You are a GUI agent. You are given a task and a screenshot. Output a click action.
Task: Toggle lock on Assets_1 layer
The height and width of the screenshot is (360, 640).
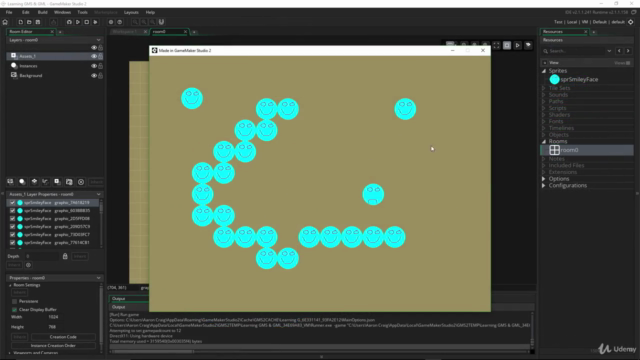pyautogui.click(x=100, y=56)
